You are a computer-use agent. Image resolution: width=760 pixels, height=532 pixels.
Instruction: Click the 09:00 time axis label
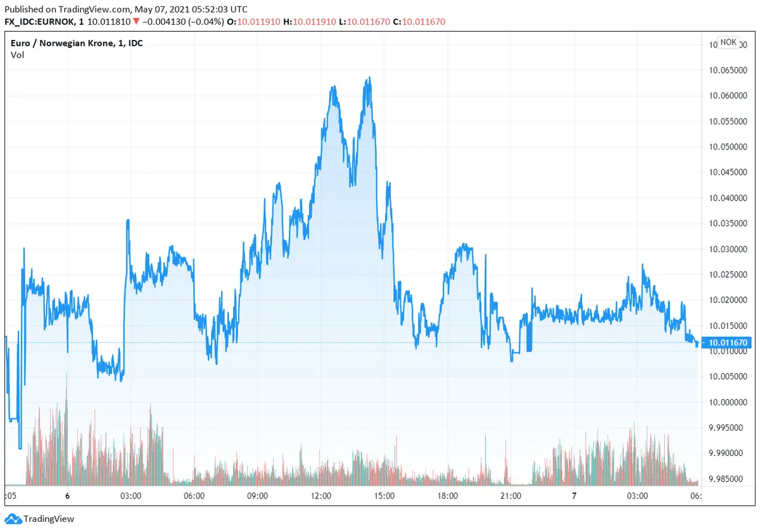point(258,496)
